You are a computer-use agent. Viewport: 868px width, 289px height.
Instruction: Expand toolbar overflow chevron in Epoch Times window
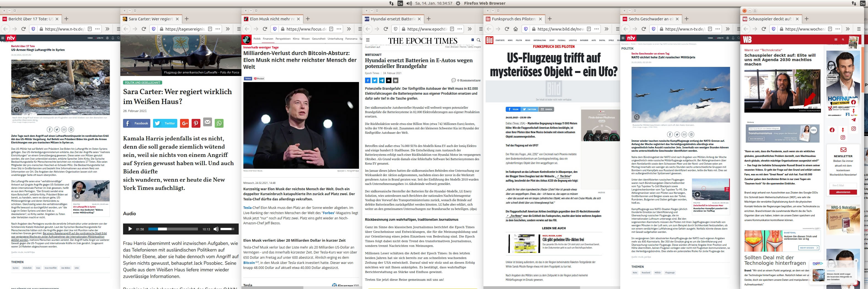470,29
